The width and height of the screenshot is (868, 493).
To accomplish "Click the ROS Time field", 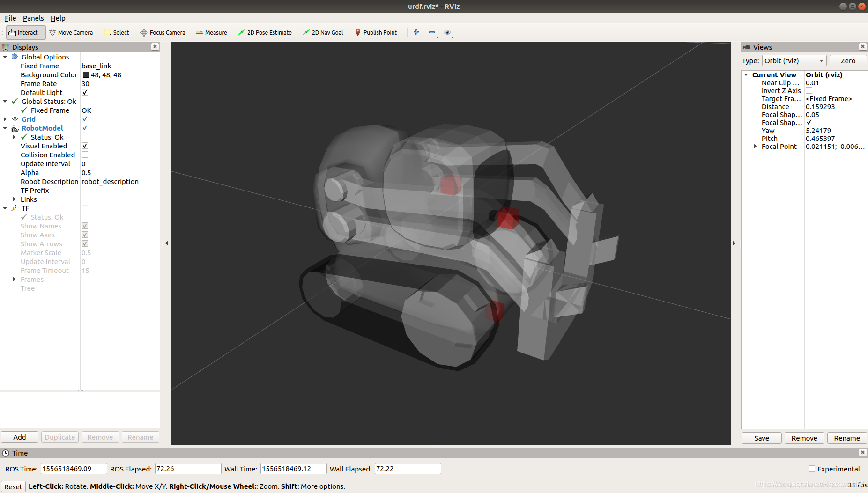I will [x=74, y=468].
